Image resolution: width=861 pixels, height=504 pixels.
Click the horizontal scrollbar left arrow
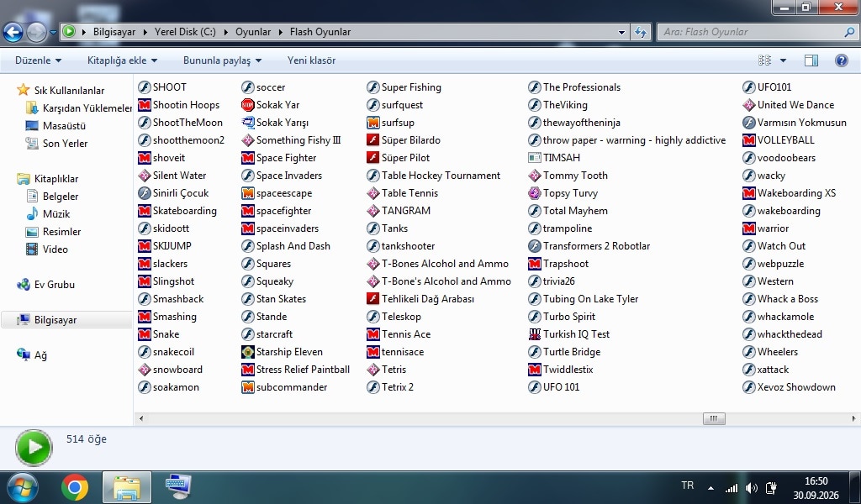tap(141, 418)
